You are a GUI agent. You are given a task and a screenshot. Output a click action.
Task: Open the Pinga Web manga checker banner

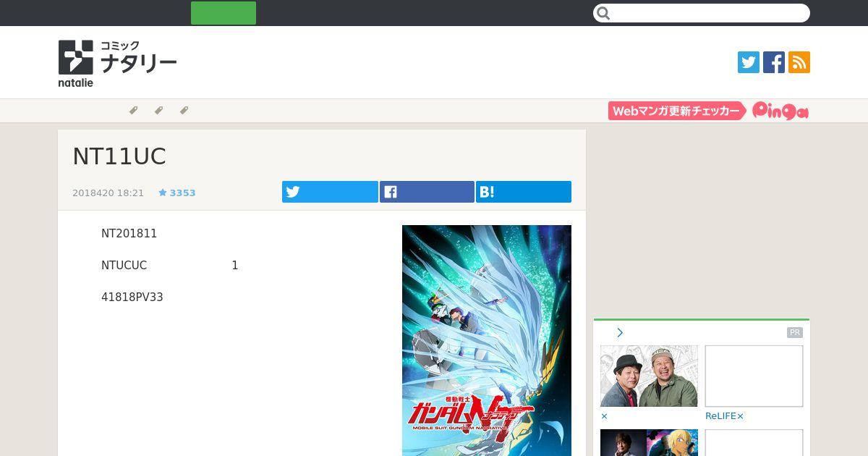(708, 111)
